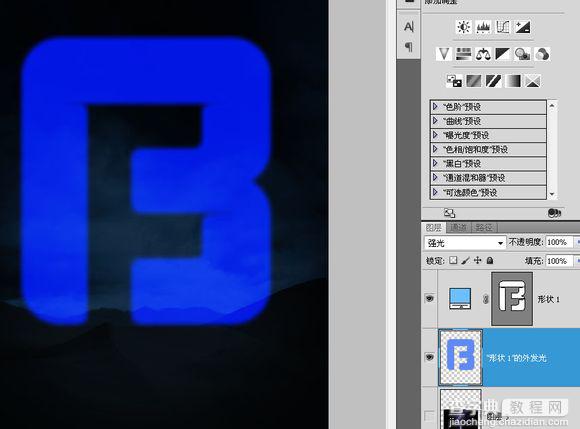
Task: Add a Vibrance adjustment layer
Action: 444,54
